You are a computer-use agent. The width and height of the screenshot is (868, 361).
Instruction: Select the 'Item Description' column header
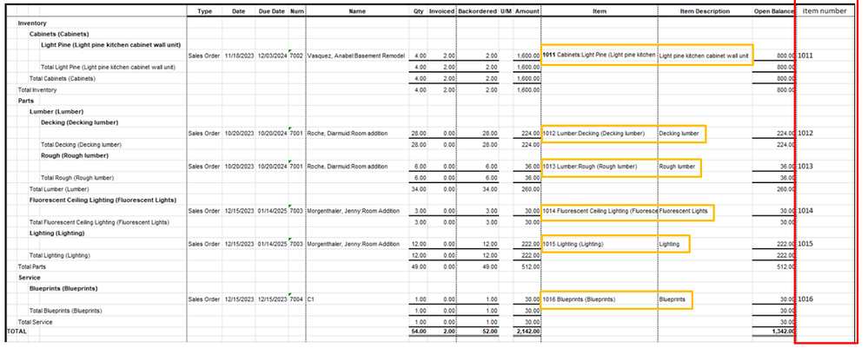pos(705,11)
